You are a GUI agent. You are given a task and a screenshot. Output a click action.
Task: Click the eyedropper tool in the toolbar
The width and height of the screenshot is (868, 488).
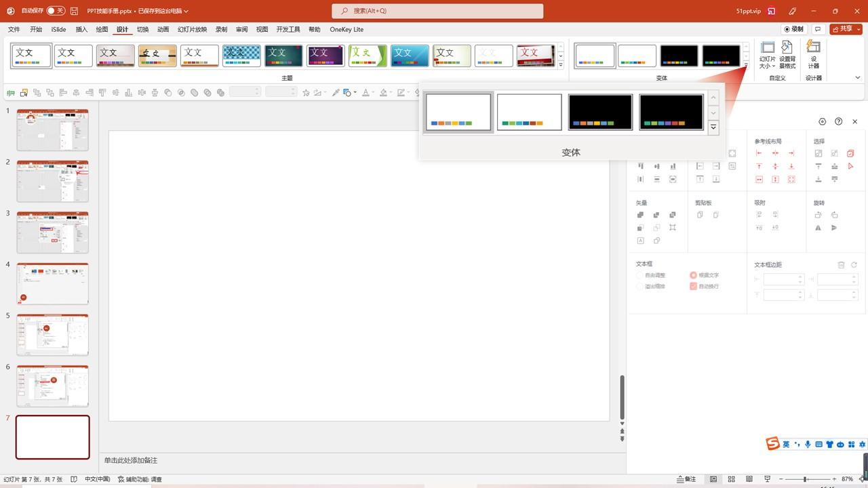coord(336,92)
